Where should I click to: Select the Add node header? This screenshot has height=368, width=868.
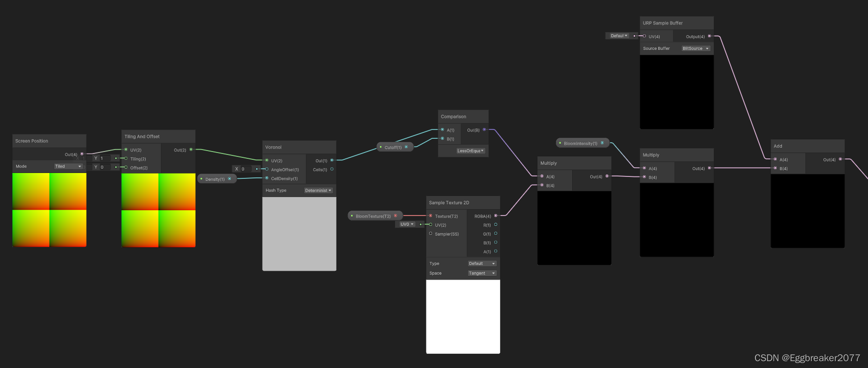tap(808, 146)
